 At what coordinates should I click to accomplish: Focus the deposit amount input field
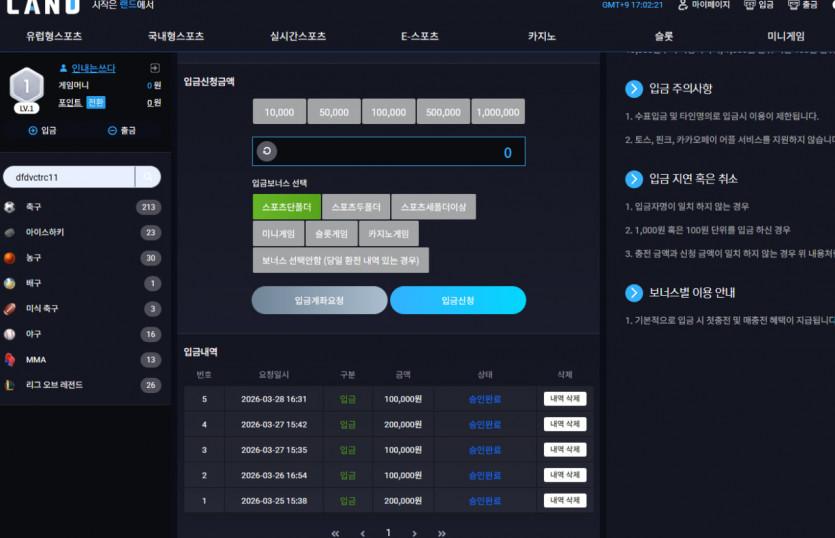pyautogui.click(x=389, y=151)
